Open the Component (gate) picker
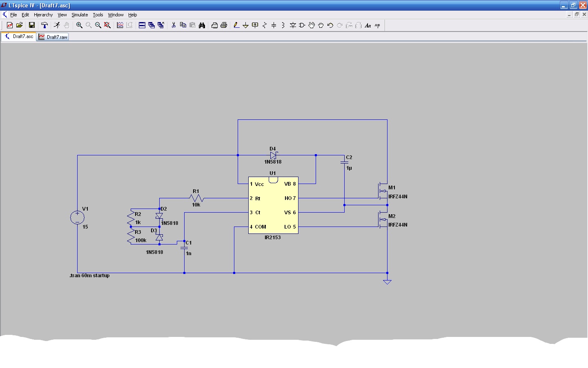The height and width of the screenshot is (368, 588). [302, 25]
